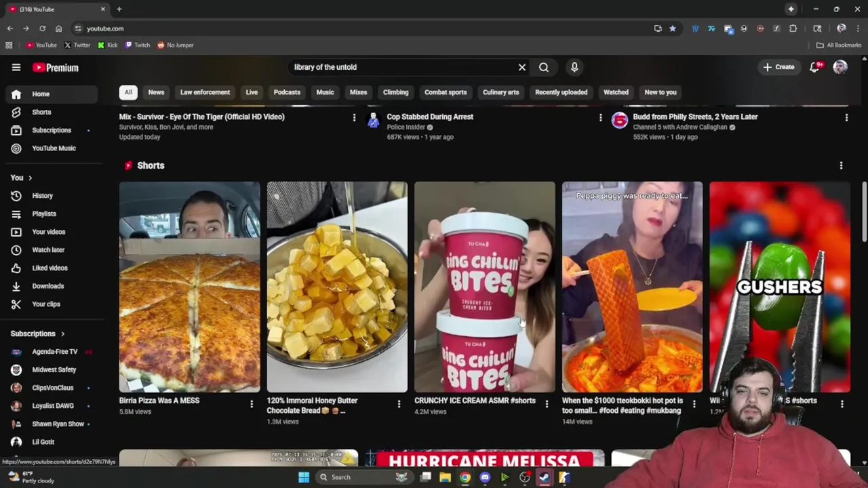Select the Combat sports filter chip
The image size is (868, 488).
click(x=446, y=92)
